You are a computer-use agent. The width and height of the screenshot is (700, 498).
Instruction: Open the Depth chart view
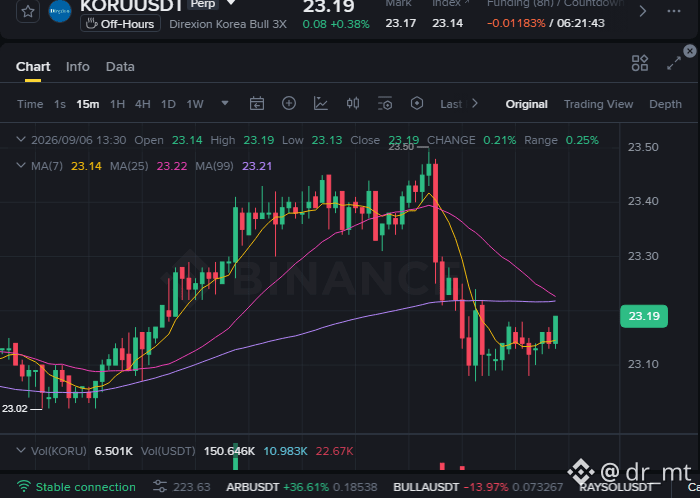click(x=665, y=104)
